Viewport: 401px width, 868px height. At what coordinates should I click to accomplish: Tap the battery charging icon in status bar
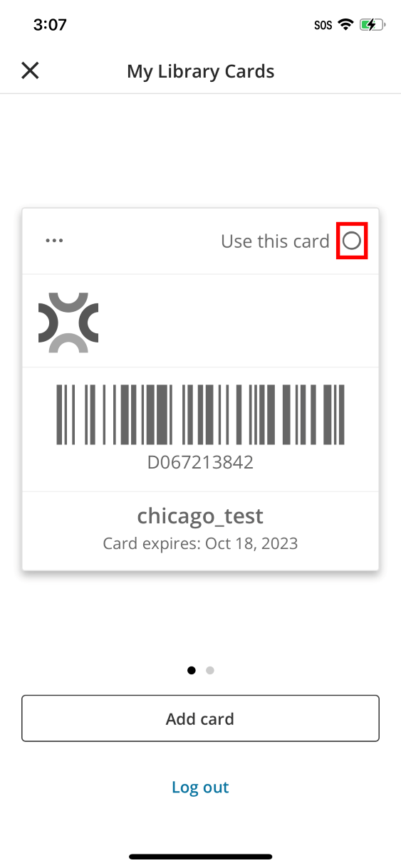point(373,25)
